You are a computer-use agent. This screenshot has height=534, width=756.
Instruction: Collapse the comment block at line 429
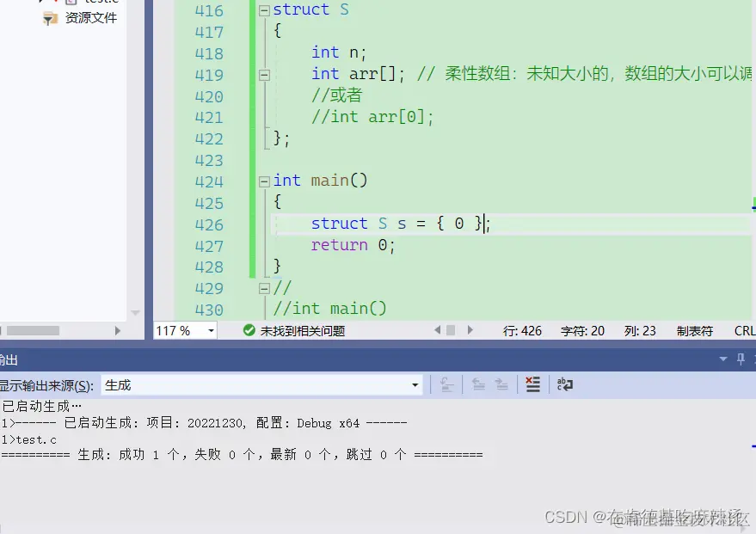point(264,288)
